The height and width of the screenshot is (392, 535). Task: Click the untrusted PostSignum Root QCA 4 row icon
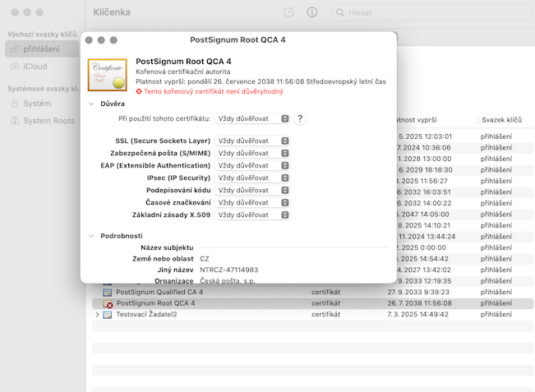pyautogui.click(x=108, y=303)
